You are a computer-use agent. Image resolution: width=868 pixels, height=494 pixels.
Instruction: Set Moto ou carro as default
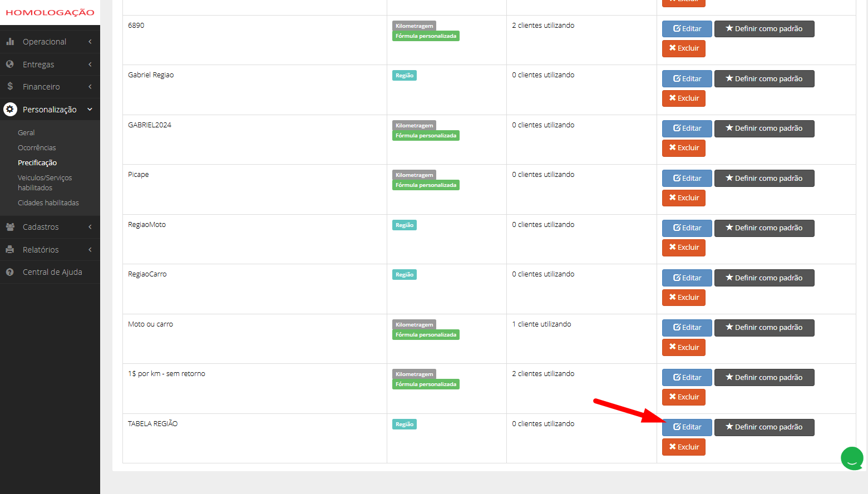point(764,328)
